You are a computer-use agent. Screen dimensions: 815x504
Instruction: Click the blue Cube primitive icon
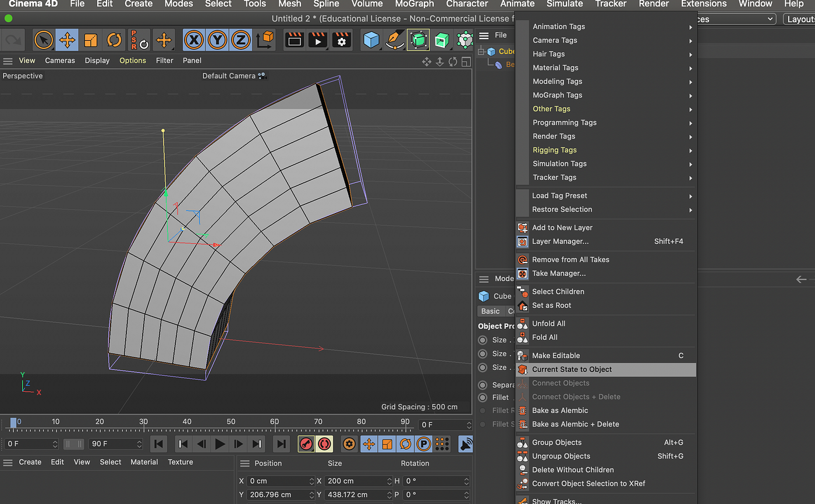pyautogui.click(x=371, y=40)
